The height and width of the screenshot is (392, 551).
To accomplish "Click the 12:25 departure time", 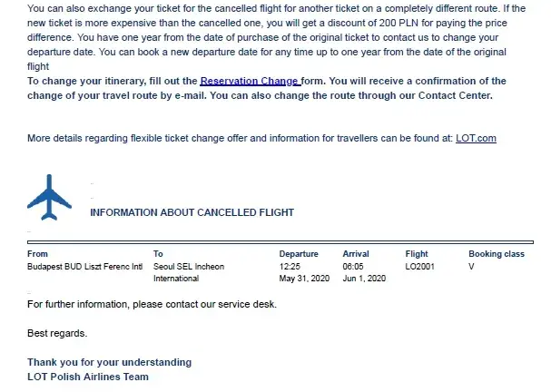I will (290, 267).
